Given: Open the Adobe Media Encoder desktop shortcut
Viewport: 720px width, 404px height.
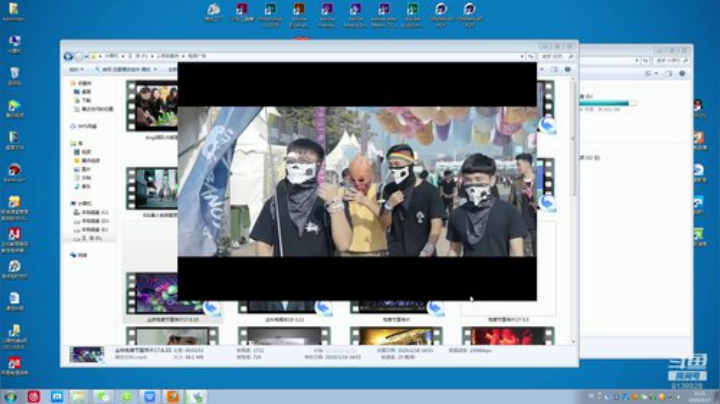Looking at the screenshot, I should click(x=355, y=14).
